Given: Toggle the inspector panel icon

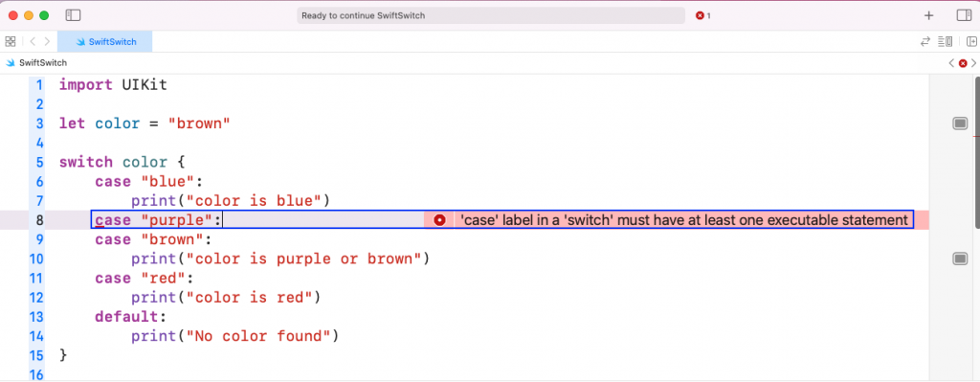Looking at the screenshot, I should [x=964, y=15].
